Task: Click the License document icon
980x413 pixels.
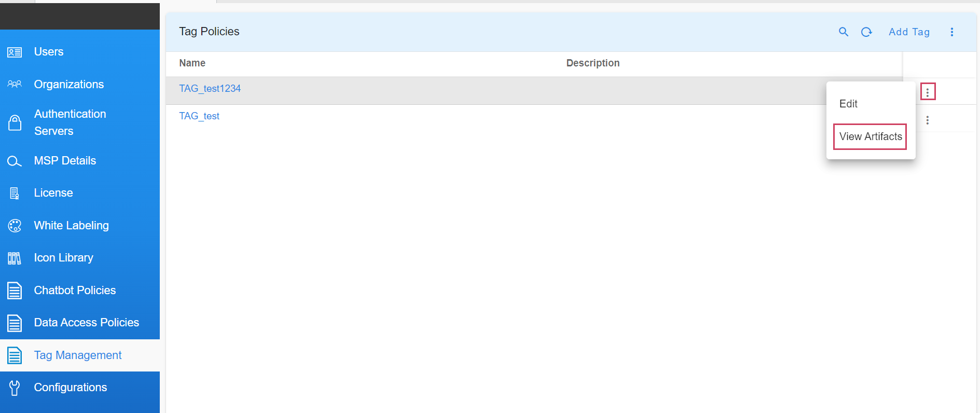Action: coord(15,194)
